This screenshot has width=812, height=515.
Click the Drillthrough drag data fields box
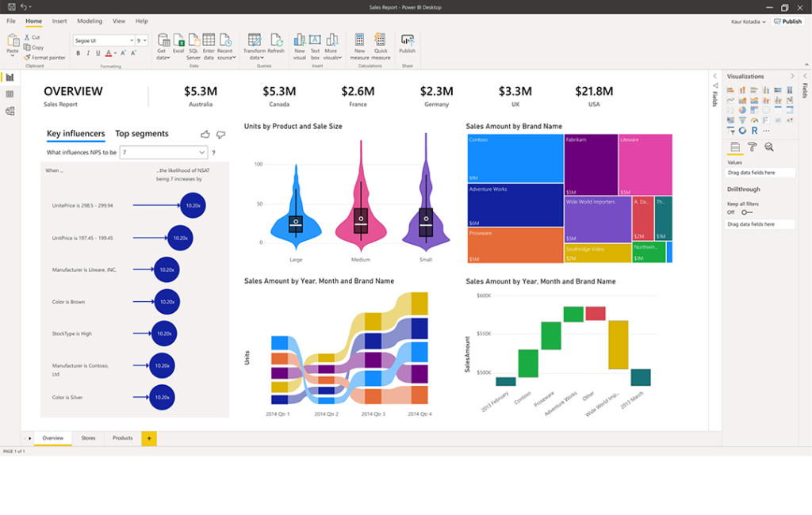tap(760, 225)
